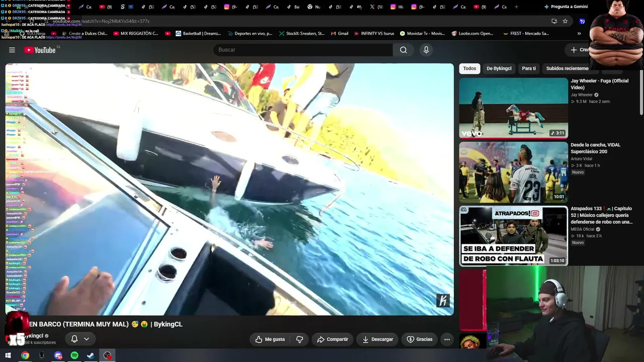644x362 pixels.
Task: Select the Subidos recientemente chip
Action: coord(567,68)
